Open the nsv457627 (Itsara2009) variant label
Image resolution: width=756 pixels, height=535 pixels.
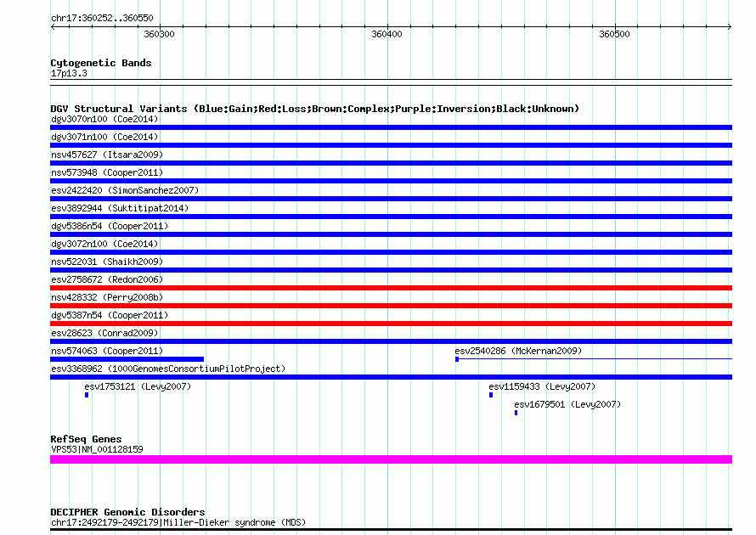(107, 155)
